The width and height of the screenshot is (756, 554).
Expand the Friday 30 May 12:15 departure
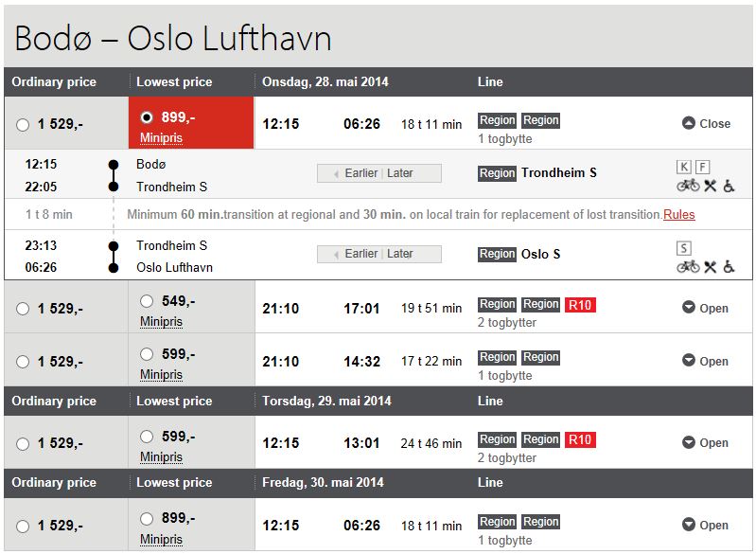[x=705, y=525]
